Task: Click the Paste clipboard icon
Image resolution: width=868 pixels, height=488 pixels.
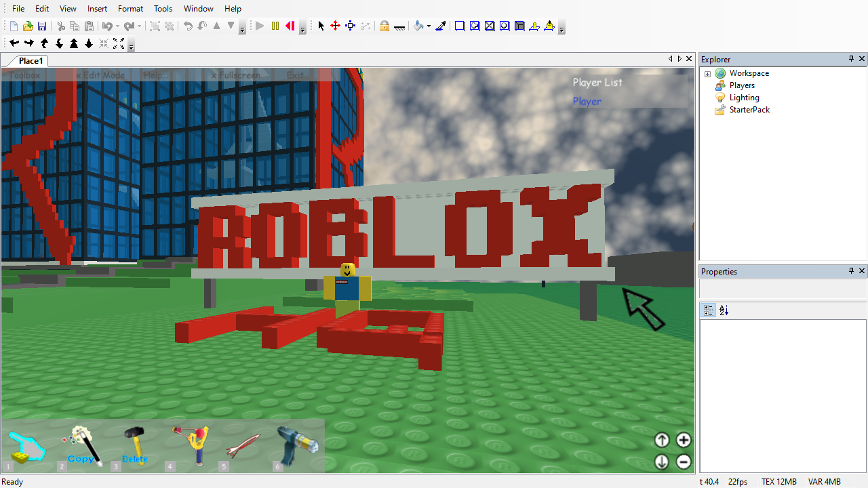Action: (x=89, y=26)
